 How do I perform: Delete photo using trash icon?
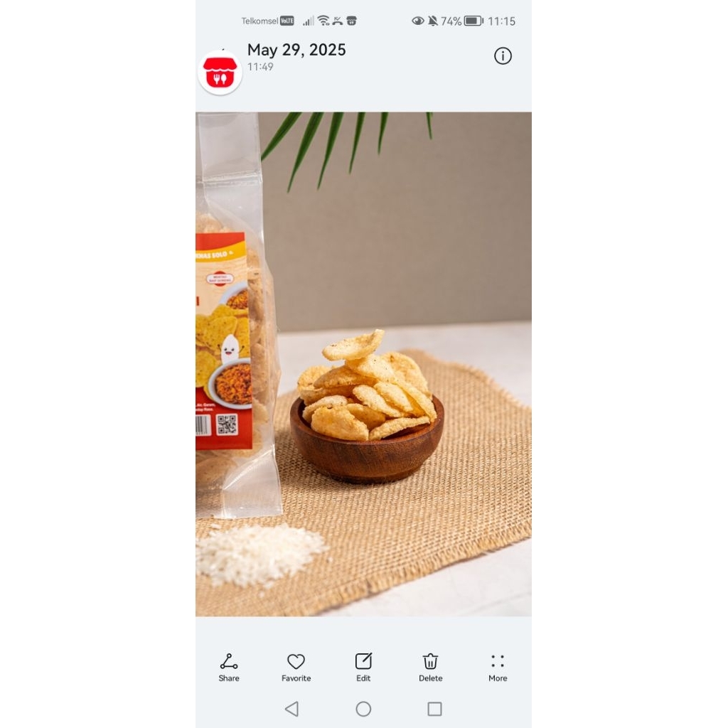[x=430, y=661]
